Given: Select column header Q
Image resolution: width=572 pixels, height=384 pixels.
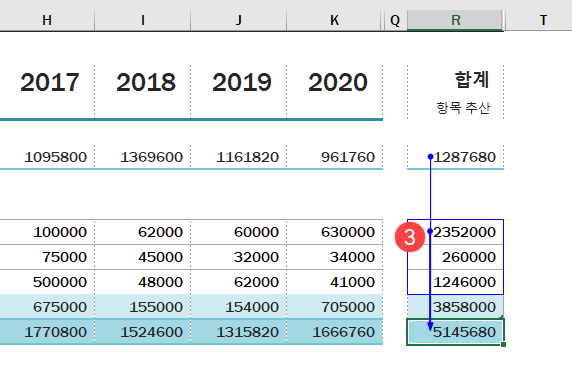Looking at the screenshot, I should (x=395, y=20).
